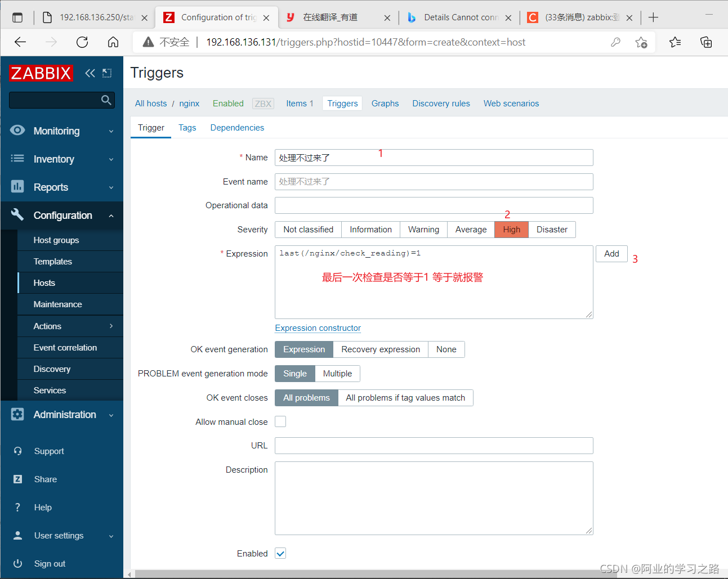Set severity to High
Image resolution: width=728 pixels, height=579 pixels.
click(511, 230)
